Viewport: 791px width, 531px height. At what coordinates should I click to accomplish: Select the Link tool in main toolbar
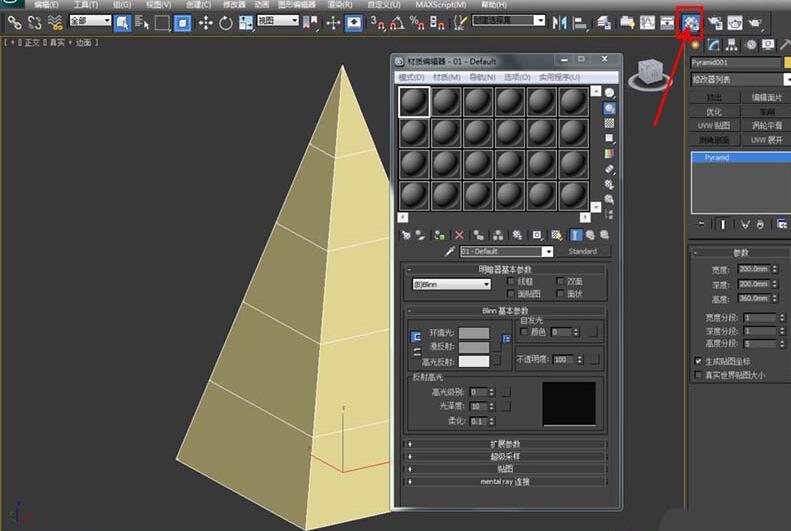[15, 23]
